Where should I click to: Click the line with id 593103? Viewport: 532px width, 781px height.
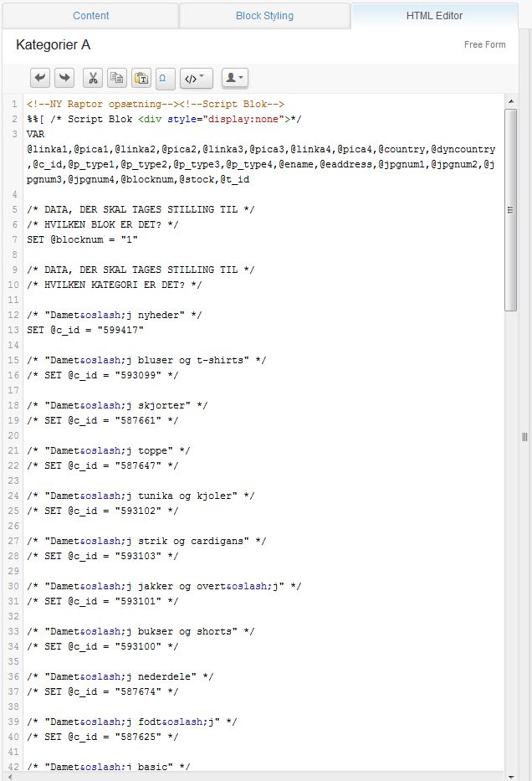[103, 556]
